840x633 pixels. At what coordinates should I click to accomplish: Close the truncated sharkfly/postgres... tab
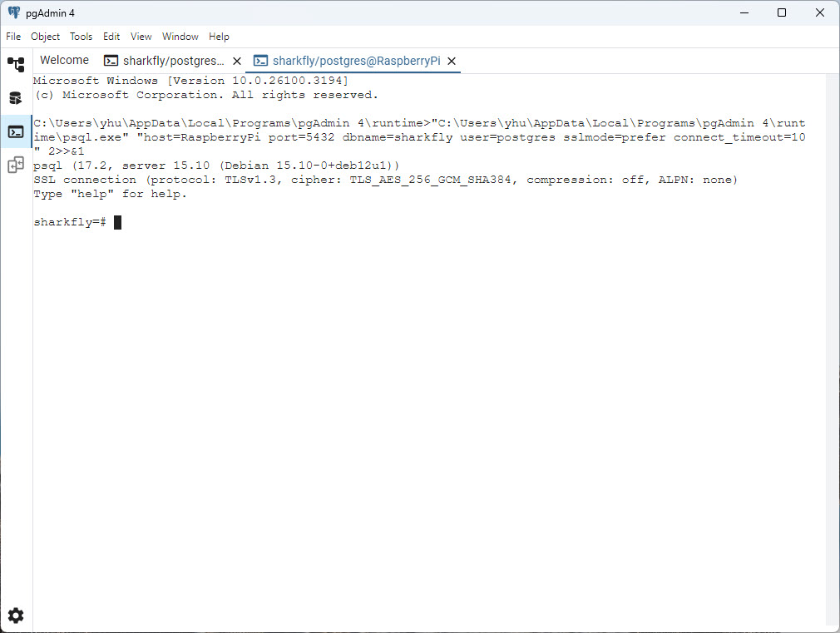(237, 61)
